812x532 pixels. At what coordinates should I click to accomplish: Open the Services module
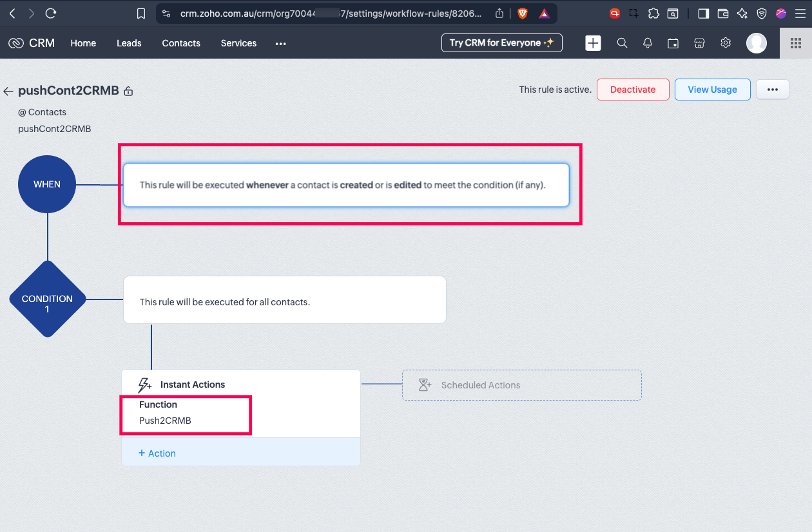238,43
